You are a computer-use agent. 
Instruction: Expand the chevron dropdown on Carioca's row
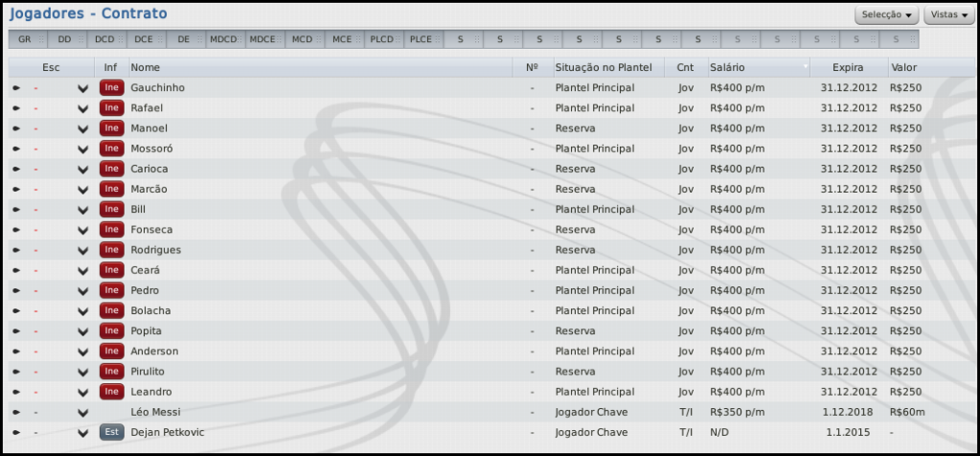(x=83, y=170)
